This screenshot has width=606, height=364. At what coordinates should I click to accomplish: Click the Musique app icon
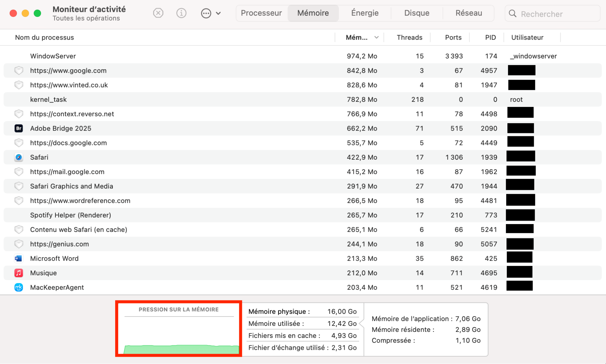tap(19, 273)
